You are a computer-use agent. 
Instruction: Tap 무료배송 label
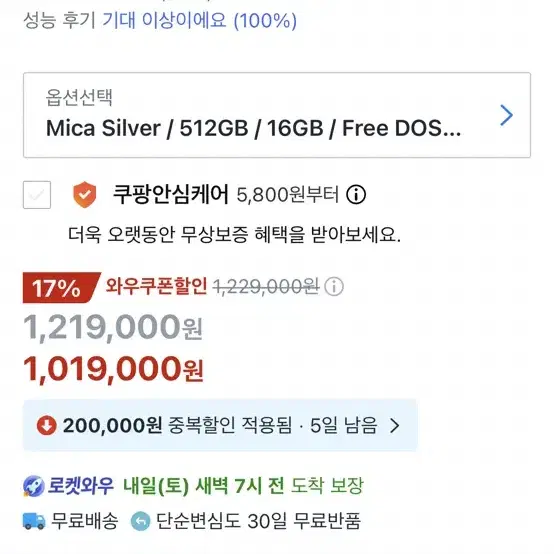pyautogui.click(x=85, y=521)
